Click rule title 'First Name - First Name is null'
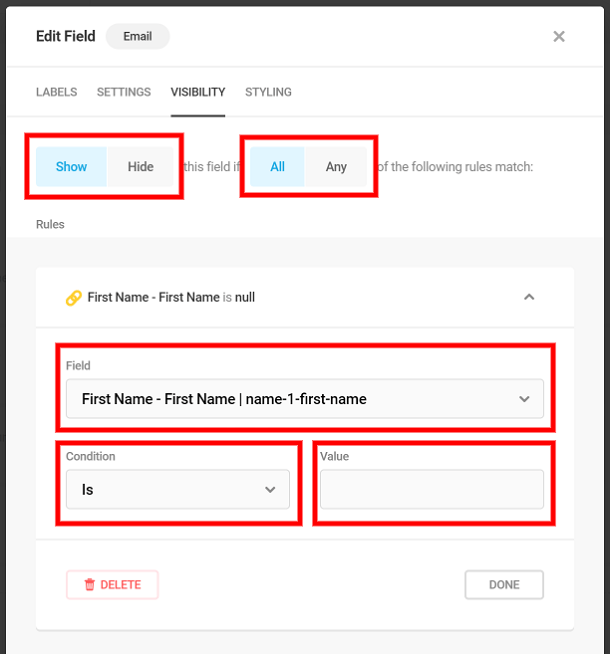The height and width of the screenshot is (654, 610). tap(171, 297)
